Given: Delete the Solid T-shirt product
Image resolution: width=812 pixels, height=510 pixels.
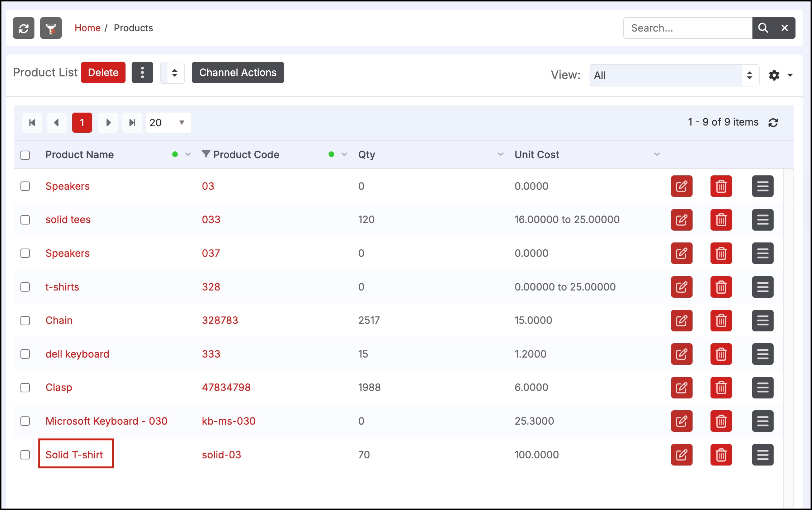Looking at the screenshot, I should [x=721, y=455].
